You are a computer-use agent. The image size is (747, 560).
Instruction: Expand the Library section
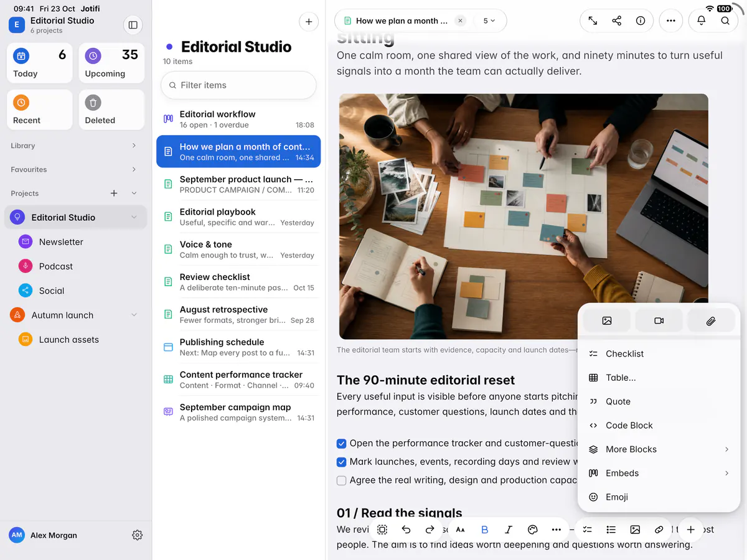tap(134, 146)
